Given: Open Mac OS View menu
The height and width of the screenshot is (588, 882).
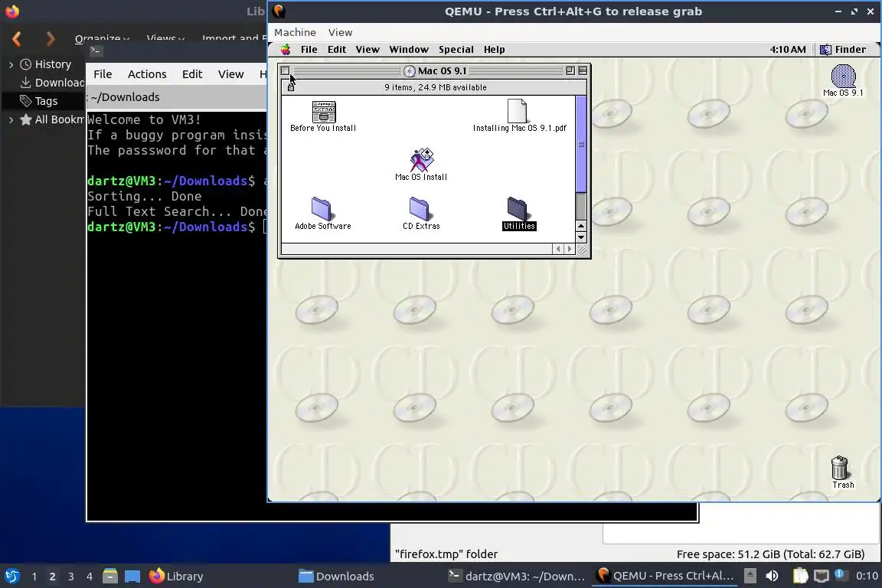Looking at the screenshot, I should point(367,50).
